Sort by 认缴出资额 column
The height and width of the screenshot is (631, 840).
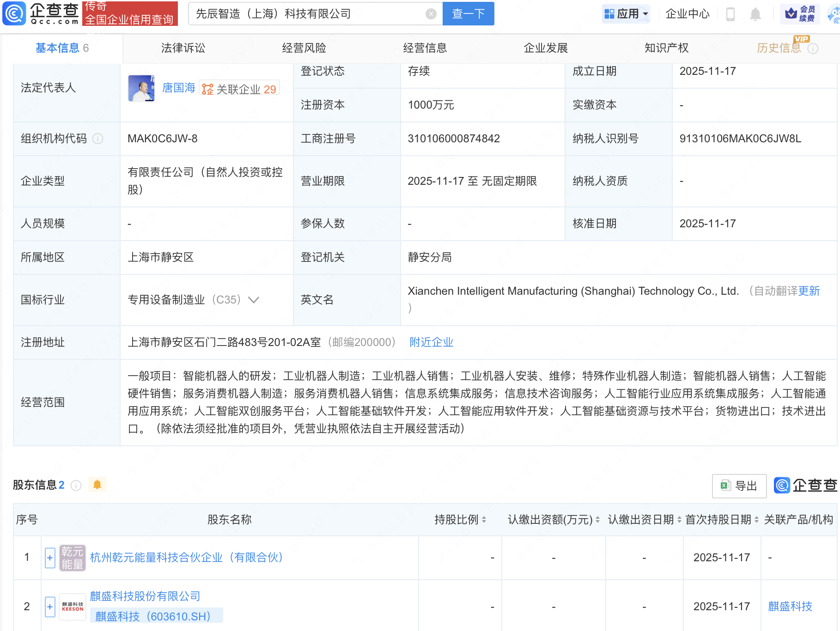(x=597, y=520)
